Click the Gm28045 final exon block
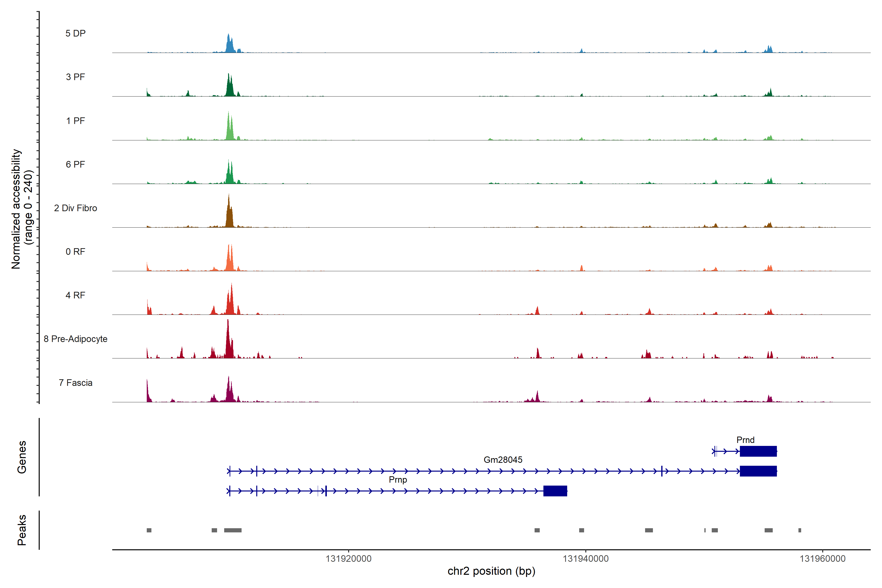This screenshot has width=882, height=588. coord(758,471)
